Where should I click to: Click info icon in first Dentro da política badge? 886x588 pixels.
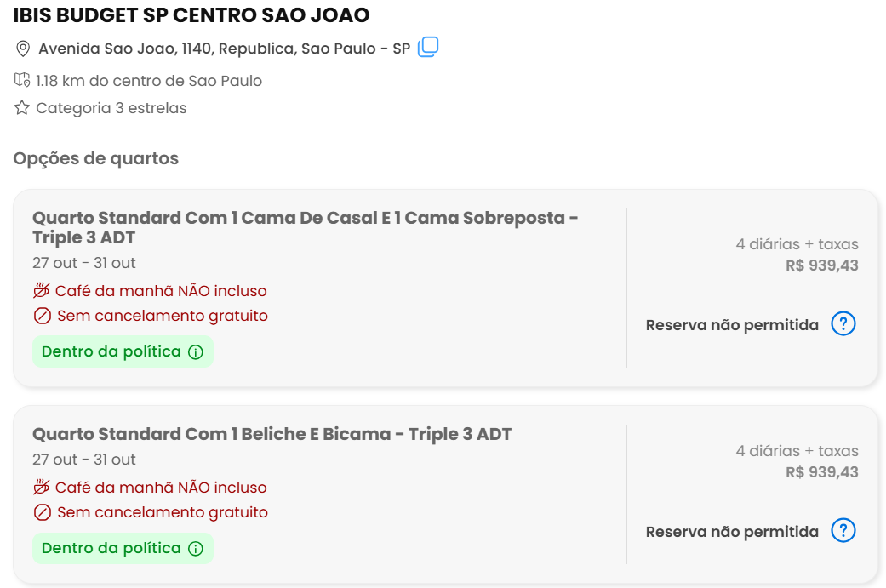point(196,352)
